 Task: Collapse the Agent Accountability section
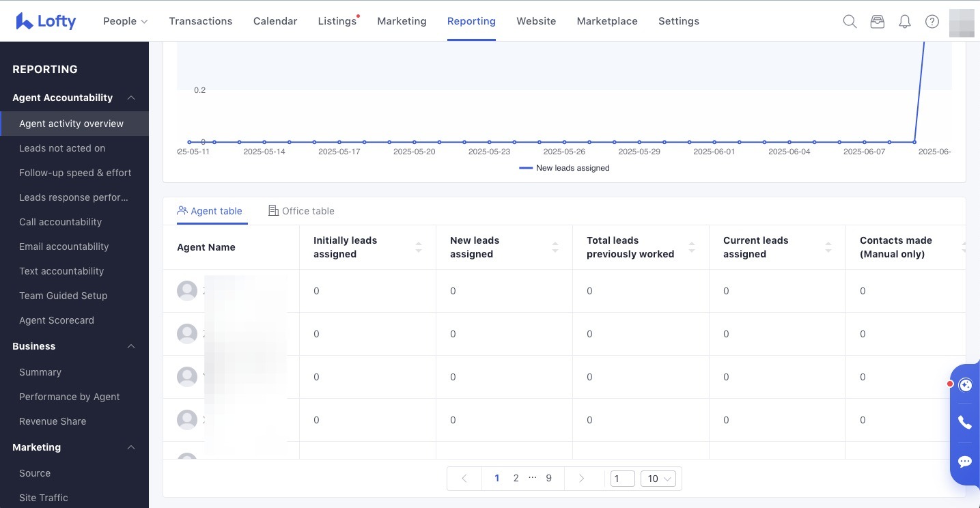point(131,98)
